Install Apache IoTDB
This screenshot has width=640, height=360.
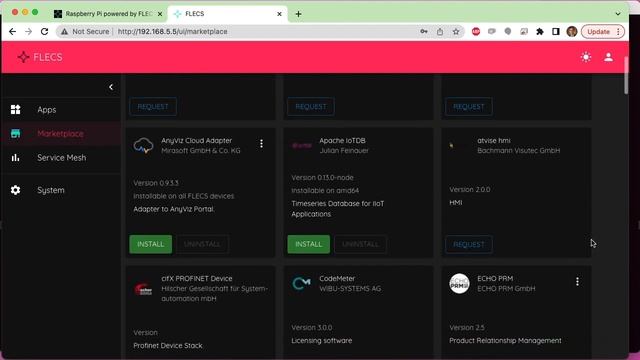(x=309, y=244)
